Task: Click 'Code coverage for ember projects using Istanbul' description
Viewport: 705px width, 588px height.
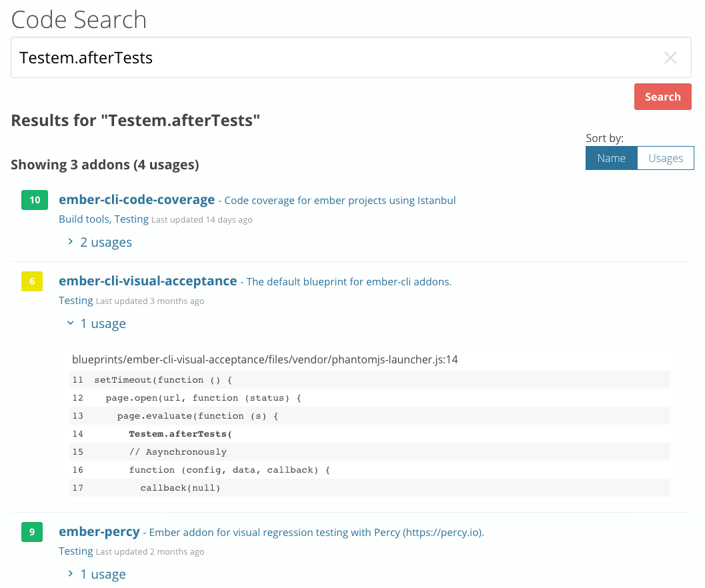Action: 340,201
